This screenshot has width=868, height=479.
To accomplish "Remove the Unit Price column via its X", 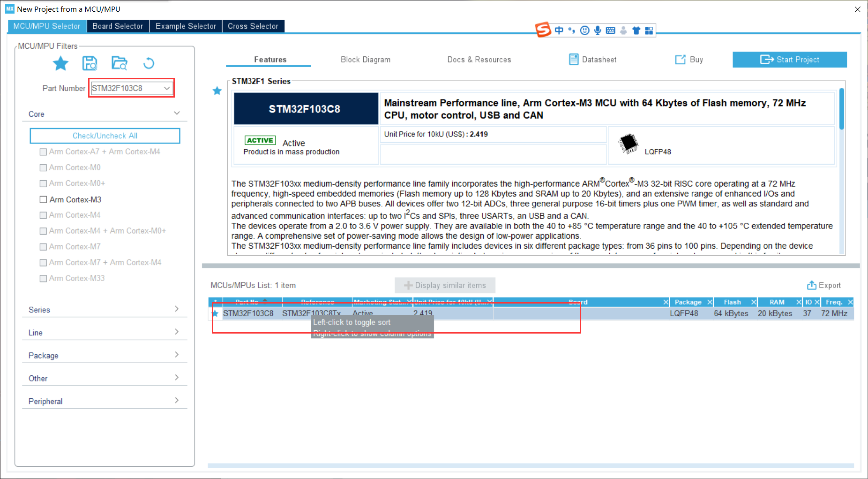I will pyautogui.click(x=490, y=302).
